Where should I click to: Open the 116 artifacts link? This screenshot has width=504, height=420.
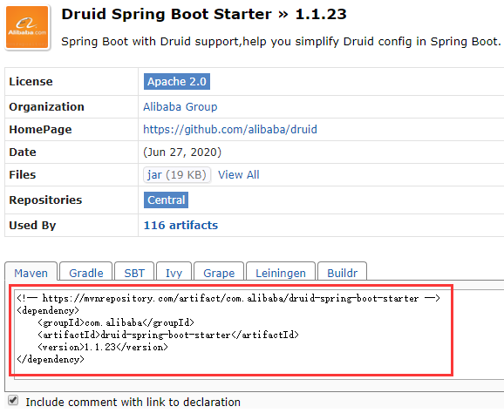click(x=180, y=226)
